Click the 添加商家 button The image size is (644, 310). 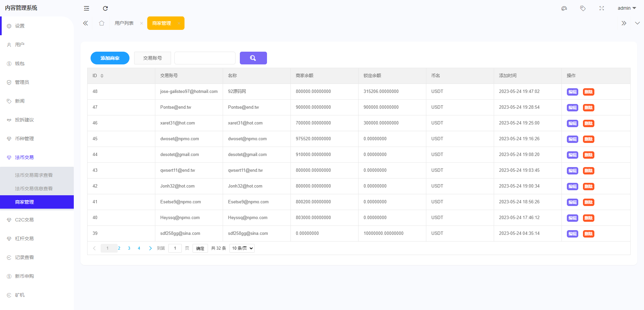(110, 58)
